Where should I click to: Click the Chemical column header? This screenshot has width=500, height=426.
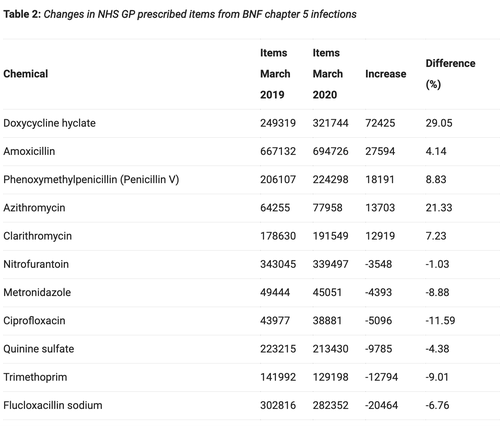point(26,74)
